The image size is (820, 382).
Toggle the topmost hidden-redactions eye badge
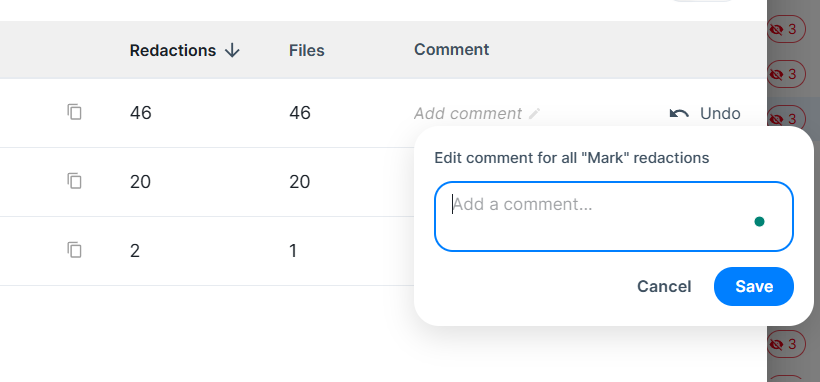click(786, 29)
